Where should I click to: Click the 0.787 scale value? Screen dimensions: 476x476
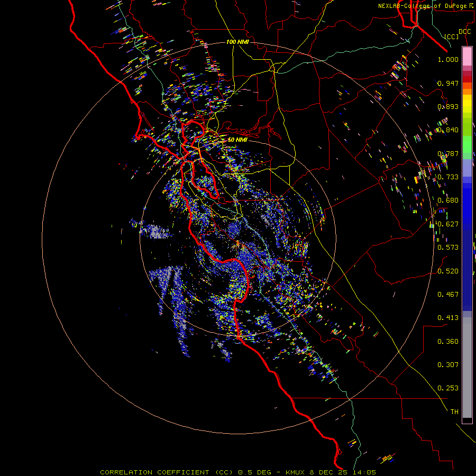(448, 153)
